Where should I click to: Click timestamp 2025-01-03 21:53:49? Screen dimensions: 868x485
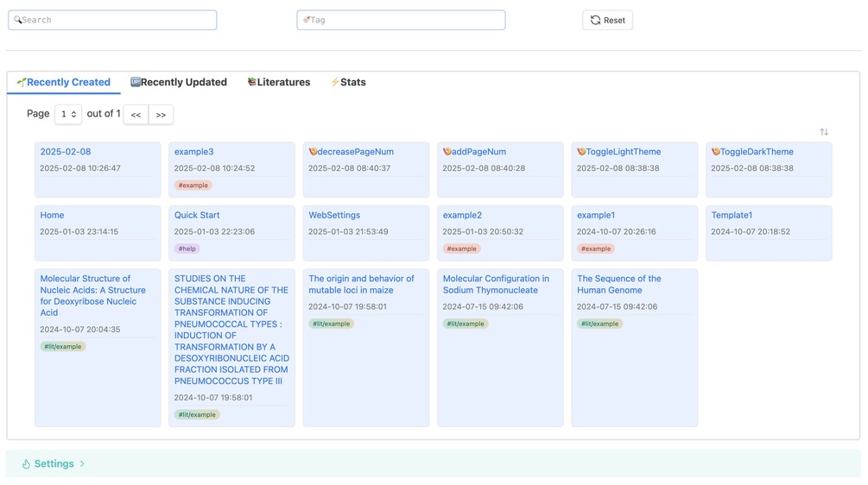[x=348, y=232]
